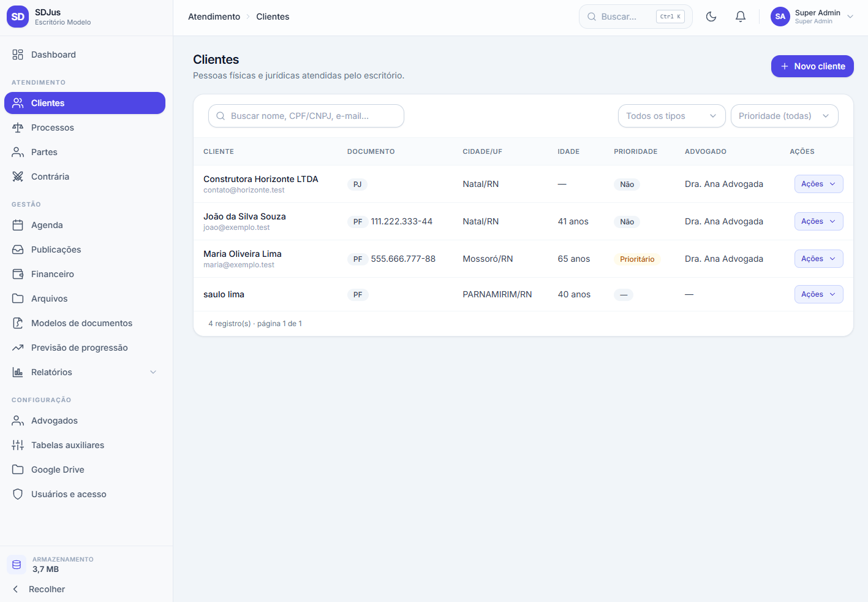Go to Dashboard in the sidebar
The image size is (868, 602).
point(85,55)
